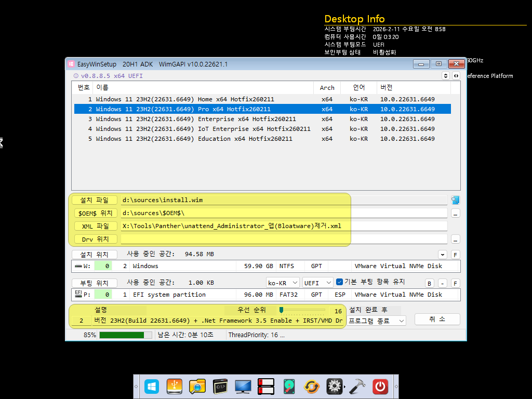Click the $OEM$ 위치 button
This screenshot has width=532, height=399.
point(96,213)
